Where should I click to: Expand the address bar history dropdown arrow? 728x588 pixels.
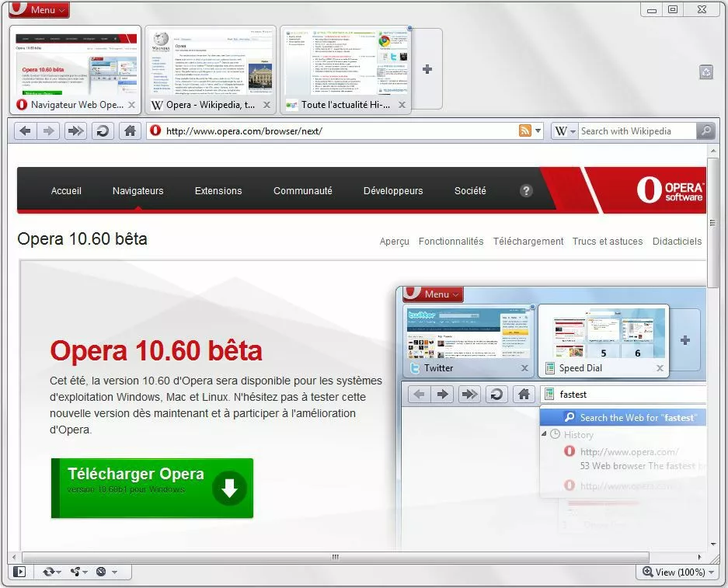click(x=538, y=131)
